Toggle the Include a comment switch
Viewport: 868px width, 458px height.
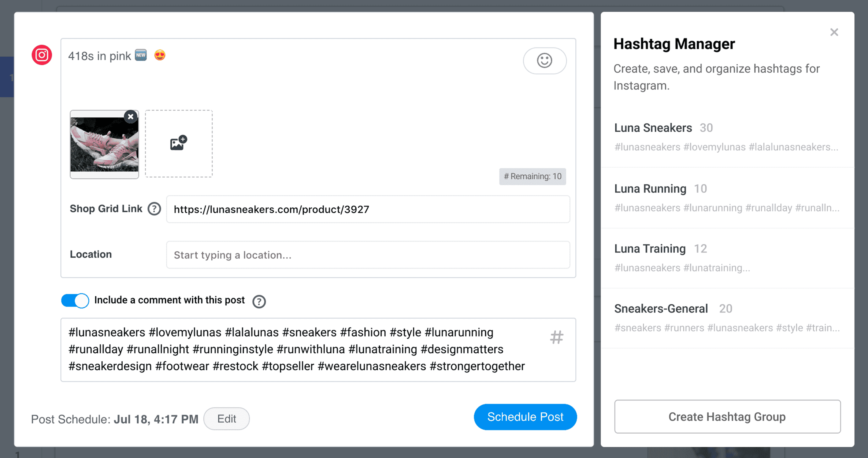(x=75, y=300)
